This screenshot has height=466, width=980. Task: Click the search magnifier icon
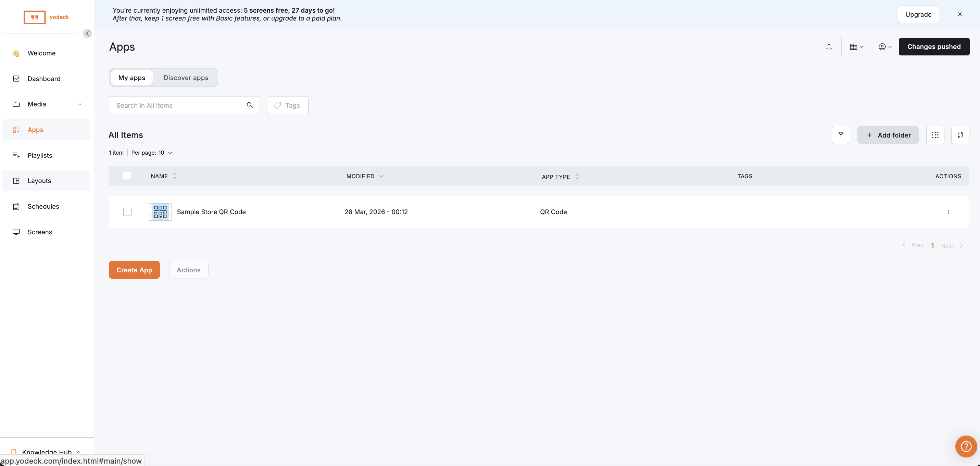pyautogui.click(x=250, y=105)
